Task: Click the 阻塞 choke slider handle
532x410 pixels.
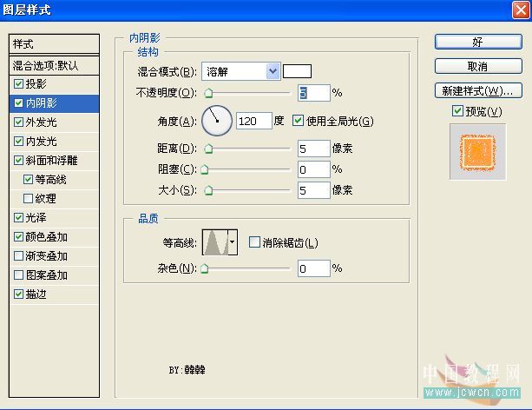Action: tap(204, 169)
